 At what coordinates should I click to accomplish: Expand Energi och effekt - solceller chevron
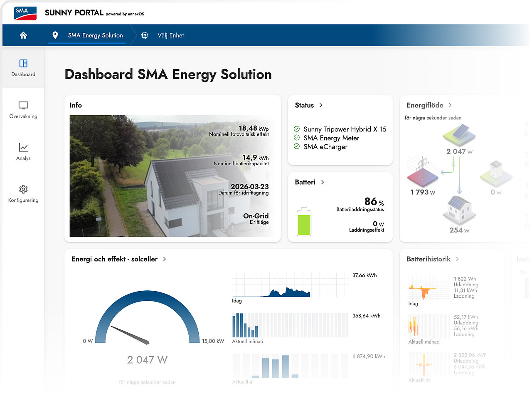165,259
